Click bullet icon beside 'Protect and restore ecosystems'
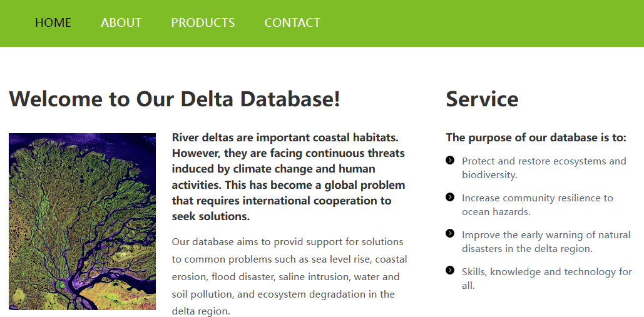 click(450, 161)
